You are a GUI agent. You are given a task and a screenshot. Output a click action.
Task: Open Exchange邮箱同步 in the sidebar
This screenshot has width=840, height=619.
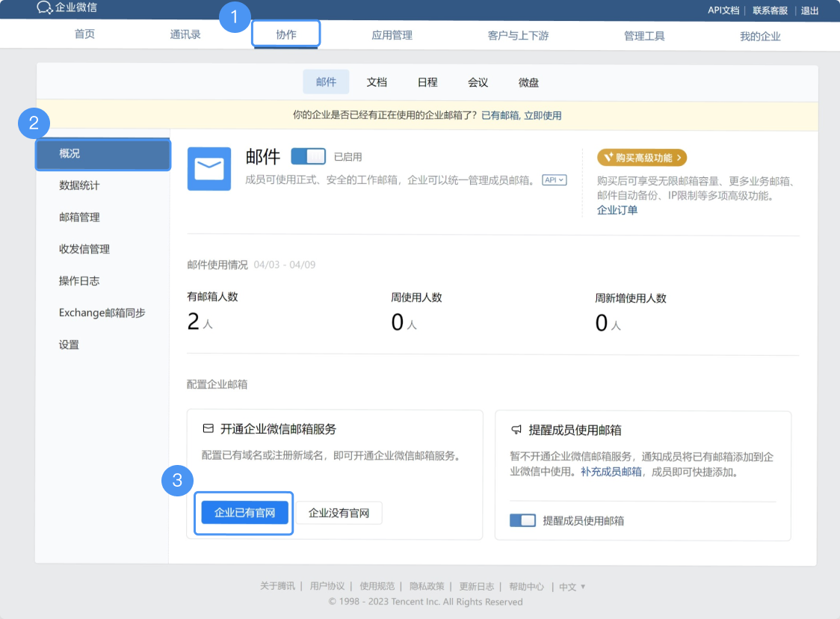click(102, 313)
